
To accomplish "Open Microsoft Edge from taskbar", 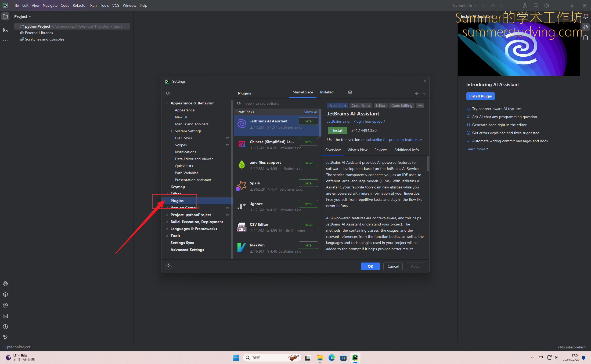I will 331,358.
